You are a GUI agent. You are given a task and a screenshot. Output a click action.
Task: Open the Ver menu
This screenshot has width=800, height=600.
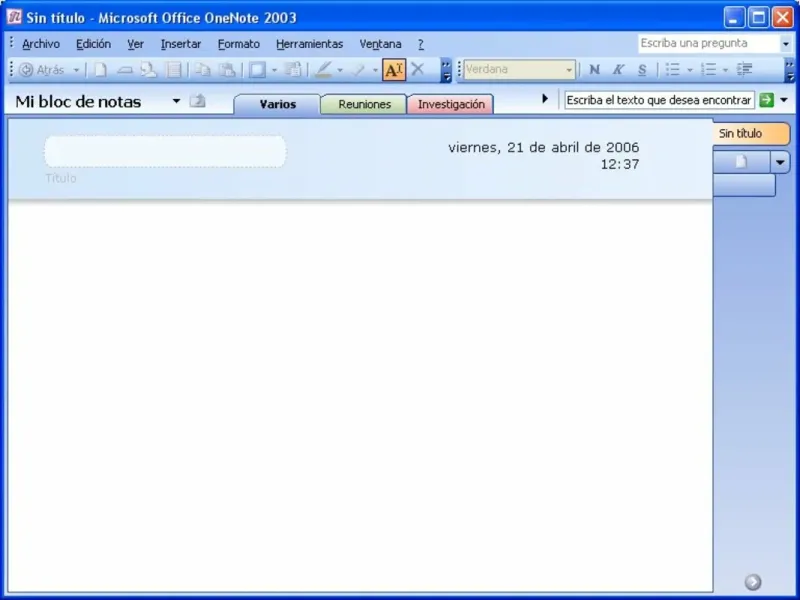click(x=135, y=44)
